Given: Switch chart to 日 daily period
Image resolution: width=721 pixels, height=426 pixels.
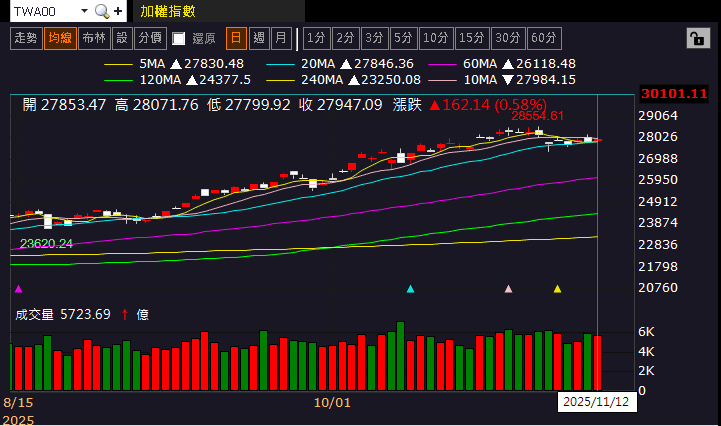Looking at the screenshot, I should 236,38.
